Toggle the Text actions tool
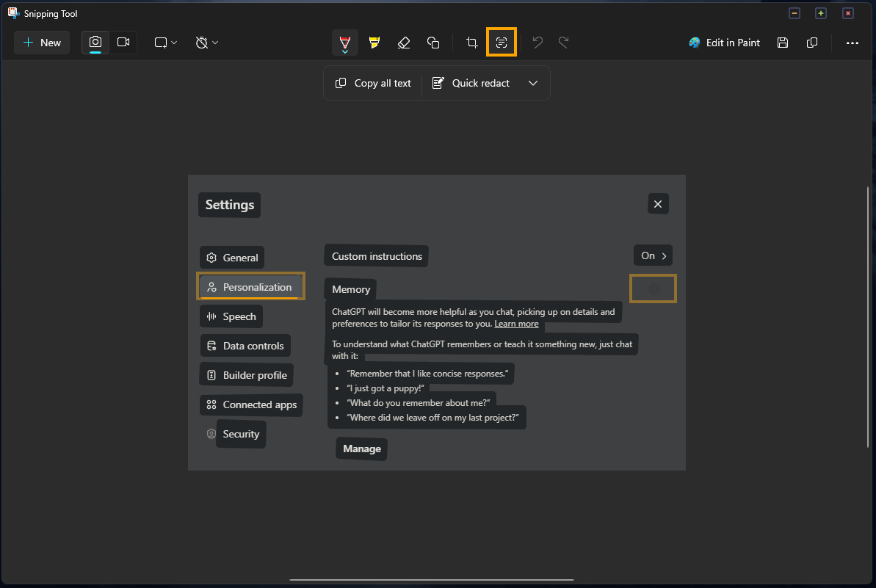Viewport: 876px width, 588px height. (501, 43)
